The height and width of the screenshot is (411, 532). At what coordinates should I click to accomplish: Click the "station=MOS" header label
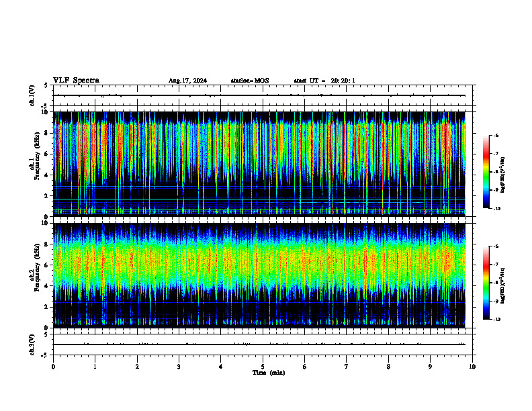point(250,81)
